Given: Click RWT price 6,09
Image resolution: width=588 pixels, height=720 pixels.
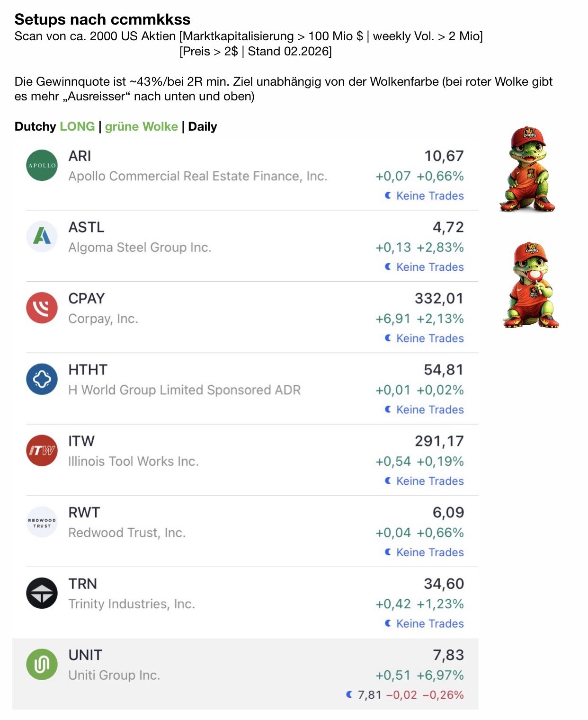Looking at the screenshot, I should coord(448,513).
